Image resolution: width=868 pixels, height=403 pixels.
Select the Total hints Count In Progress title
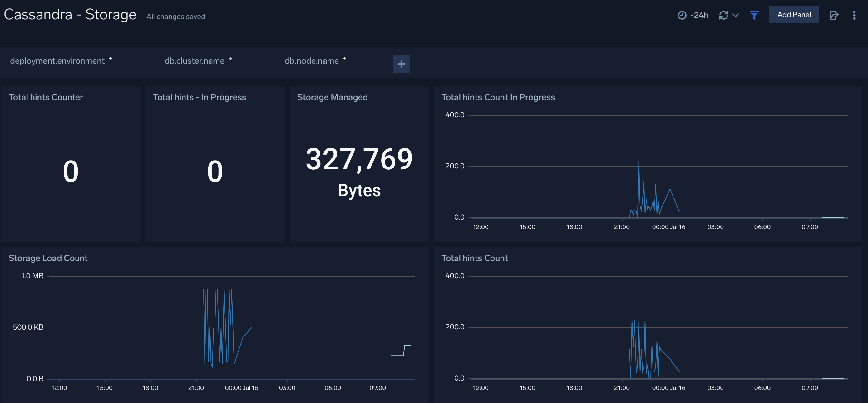(x=498, y=97)
